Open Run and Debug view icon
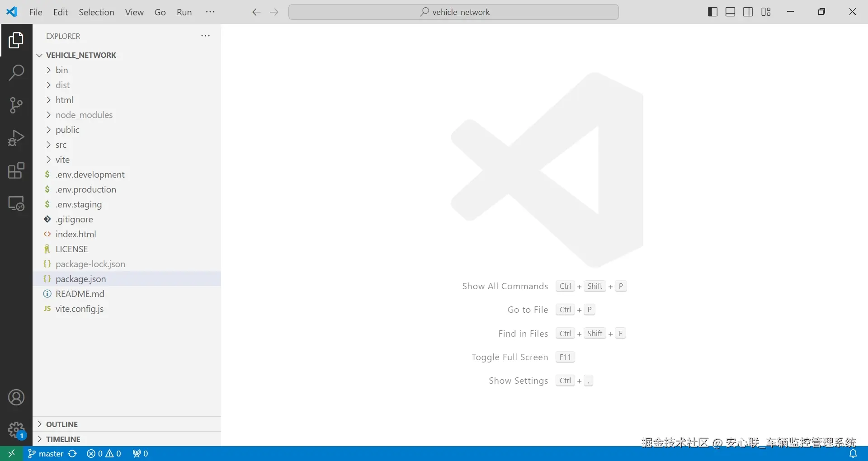The height and width of the screenshot is (461, 868). tap(16, 138)
